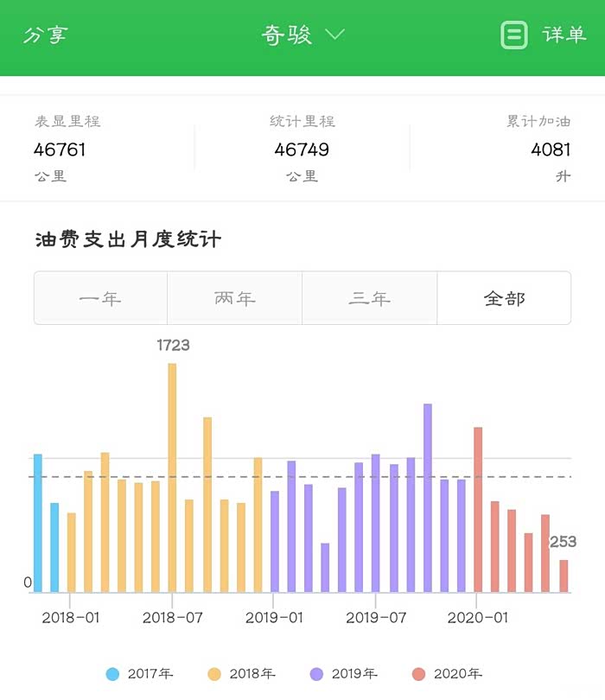Screen dimensions: 605x700
Task: Choose the 三年 range tab
Action: pyautogui.click(x=369, y=298)
